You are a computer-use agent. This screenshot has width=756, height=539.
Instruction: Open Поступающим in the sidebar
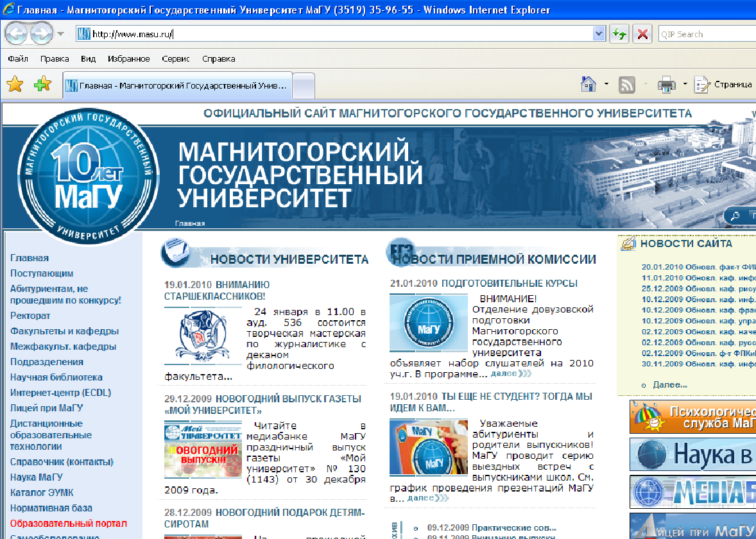42,273
